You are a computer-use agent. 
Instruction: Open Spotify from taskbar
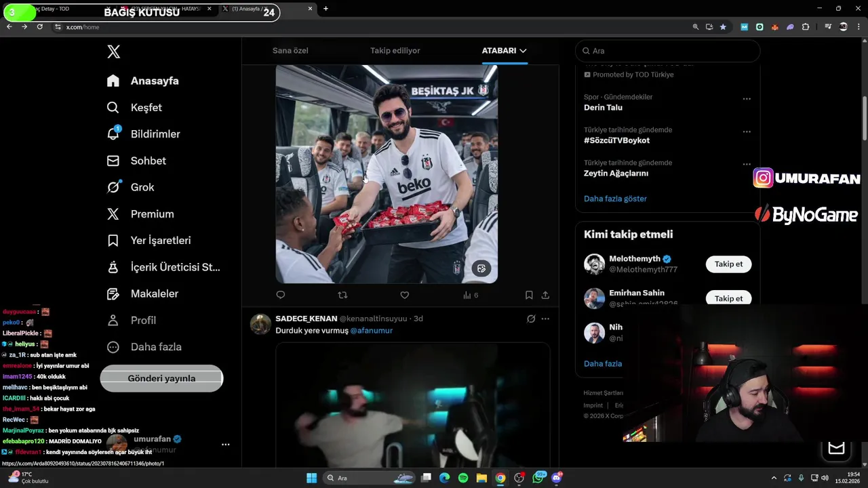[x=462, y=478]
